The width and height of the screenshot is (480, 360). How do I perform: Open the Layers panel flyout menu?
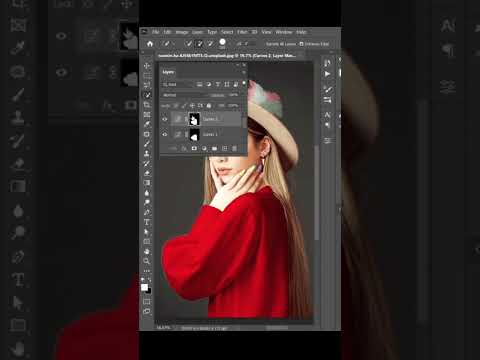point(244,72)
